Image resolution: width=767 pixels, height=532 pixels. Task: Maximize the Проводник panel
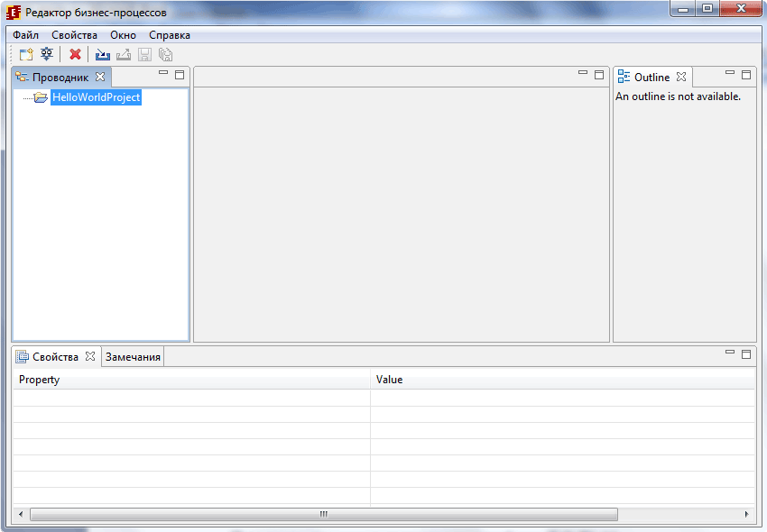180,76
